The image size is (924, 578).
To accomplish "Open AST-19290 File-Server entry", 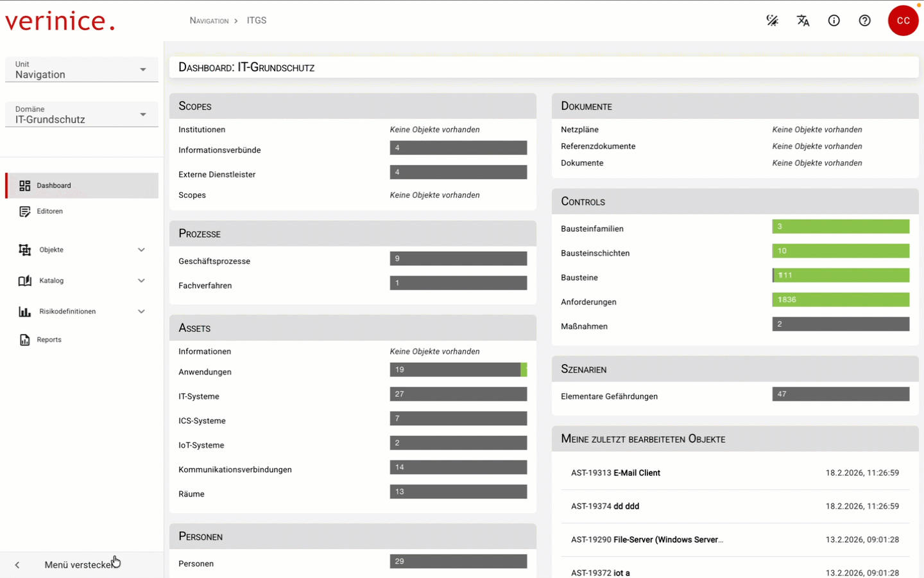I will [x=735, y=539].
